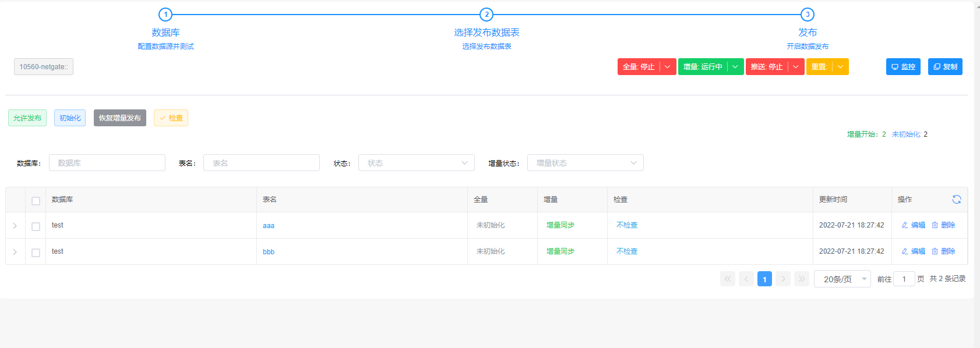Screen dimensions: 980x348
Task: Go to step 1 数据库
Action: [x=165, y=15]
